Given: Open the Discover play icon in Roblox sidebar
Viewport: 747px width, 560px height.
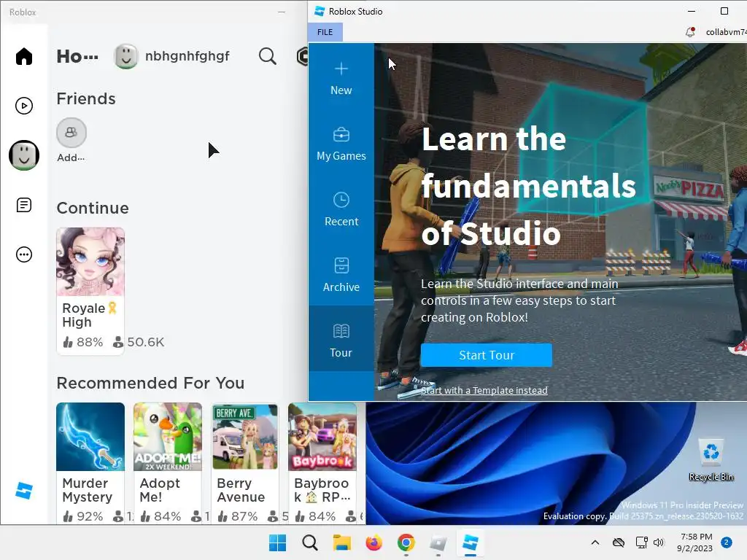Looking at the screenshot, I should tap(24, 106).
